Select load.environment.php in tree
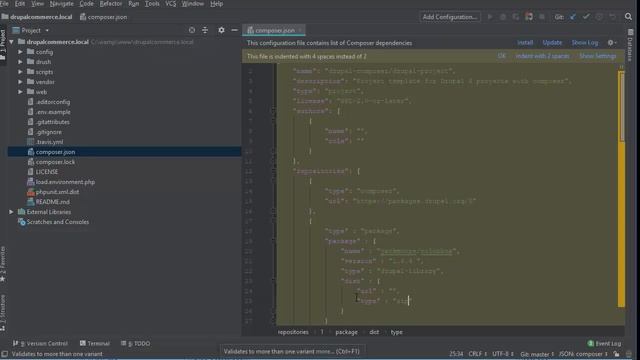 pyautogui.click(x=65, y=182)
